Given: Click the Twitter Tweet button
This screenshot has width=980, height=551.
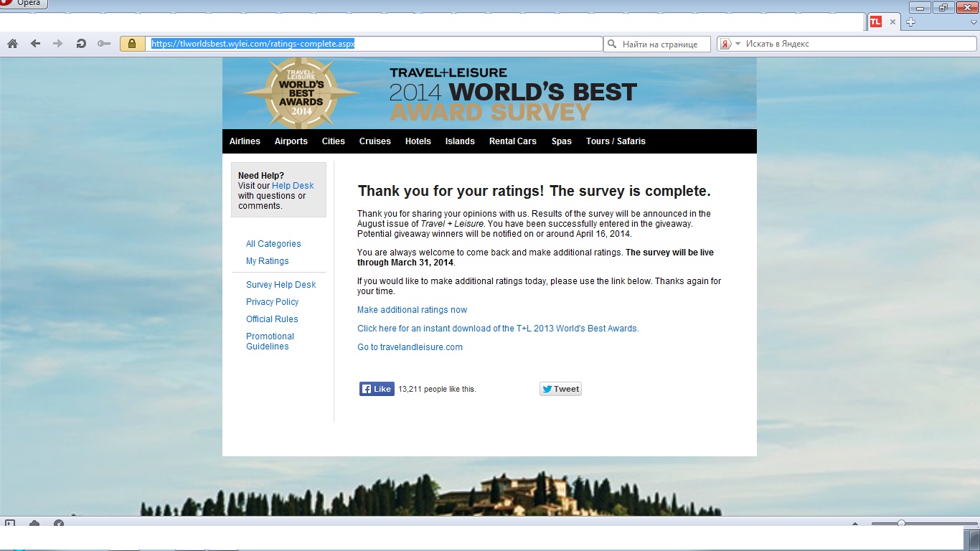Looking at the screenshot, I should click(x=560, y=389).
